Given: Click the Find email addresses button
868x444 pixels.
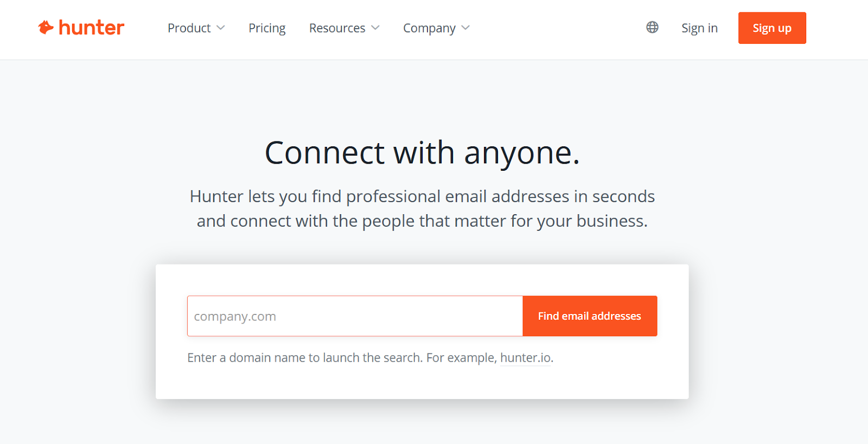Looking at the screenshot, I should click(x=590, y=316).
